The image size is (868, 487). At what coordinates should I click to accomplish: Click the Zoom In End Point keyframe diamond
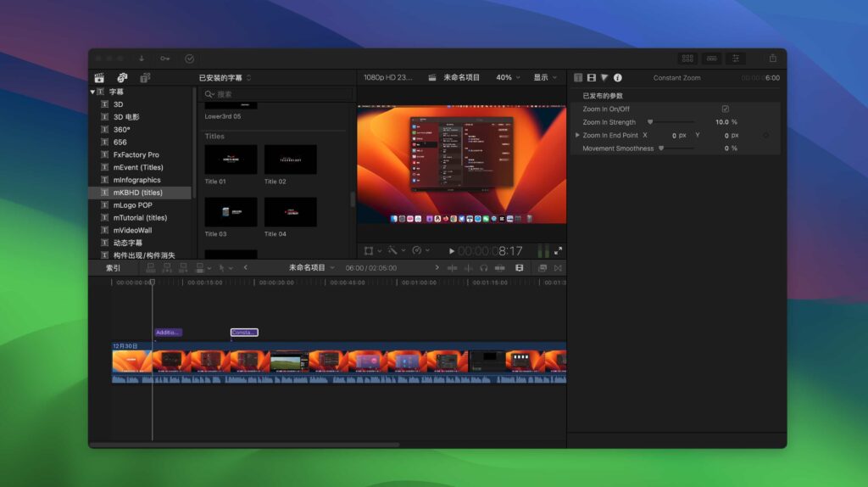[x=765, y=135]
